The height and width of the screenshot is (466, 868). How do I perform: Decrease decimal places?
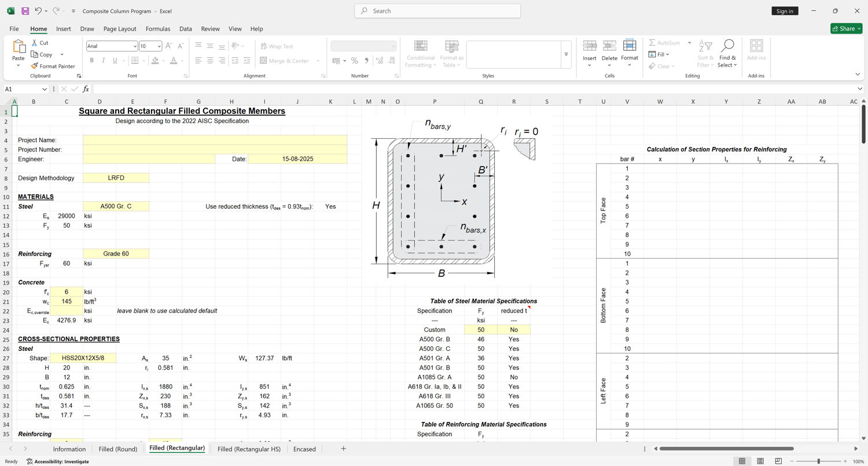coord(392,61)
